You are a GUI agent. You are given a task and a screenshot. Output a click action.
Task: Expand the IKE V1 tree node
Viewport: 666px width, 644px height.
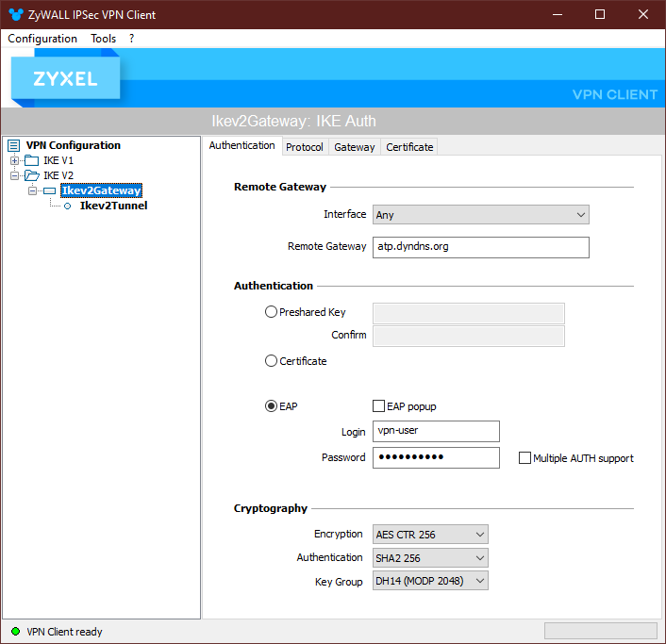pos(15,160)
